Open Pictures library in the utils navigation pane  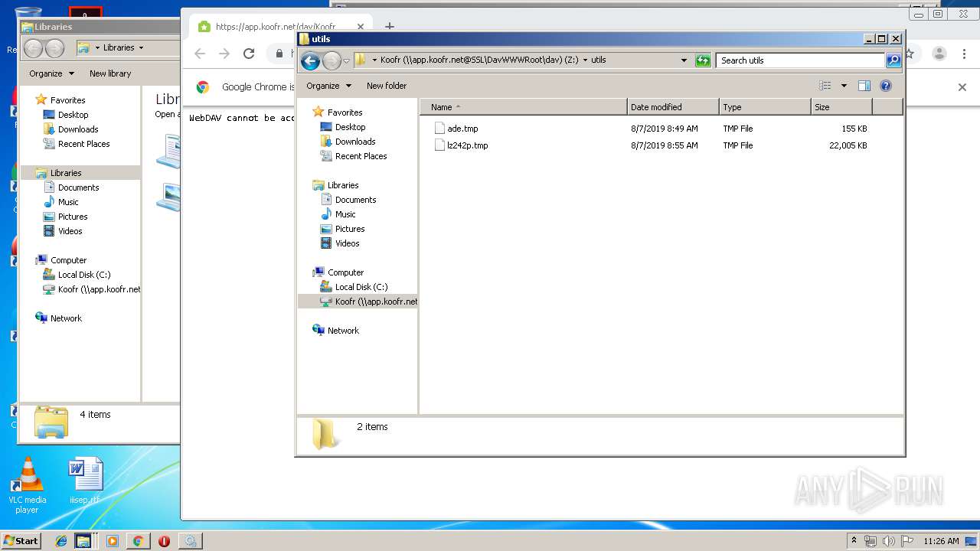click(350, 229)
